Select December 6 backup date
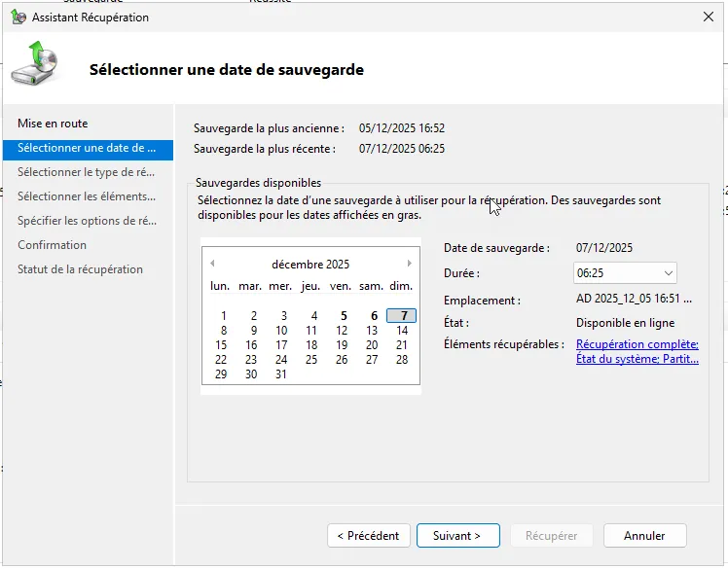The height and width of the screenshot is (569, 728). (x=374, y=316)
